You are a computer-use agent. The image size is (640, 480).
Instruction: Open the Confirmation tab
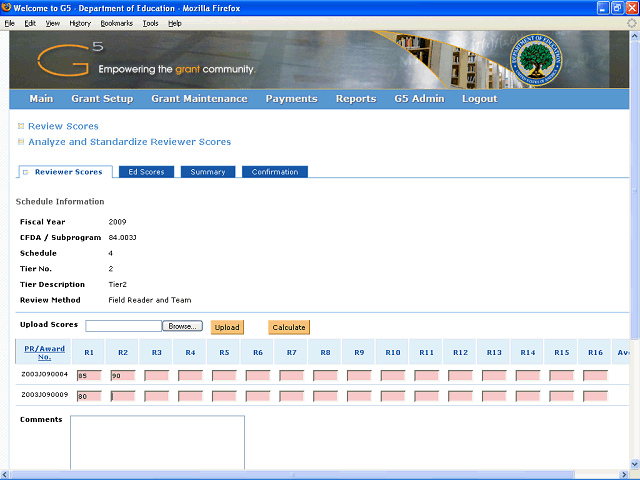pos(275,172)
